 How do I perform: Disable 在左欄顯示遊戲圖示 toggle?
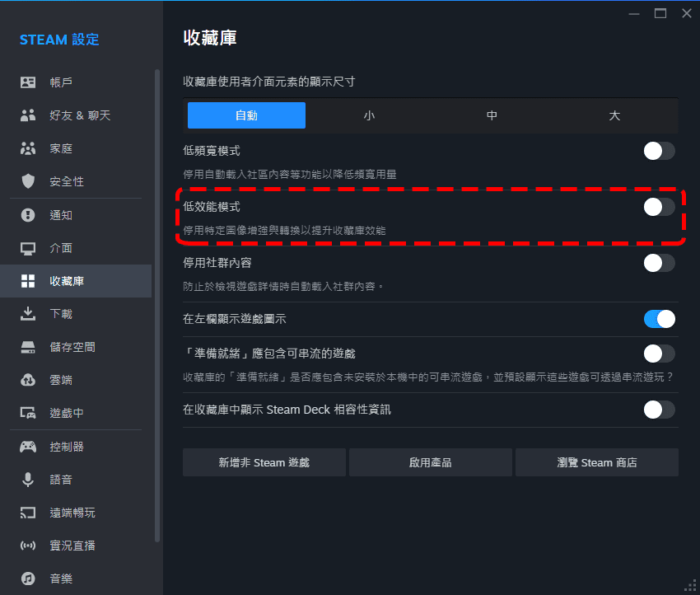coord(659,318)
